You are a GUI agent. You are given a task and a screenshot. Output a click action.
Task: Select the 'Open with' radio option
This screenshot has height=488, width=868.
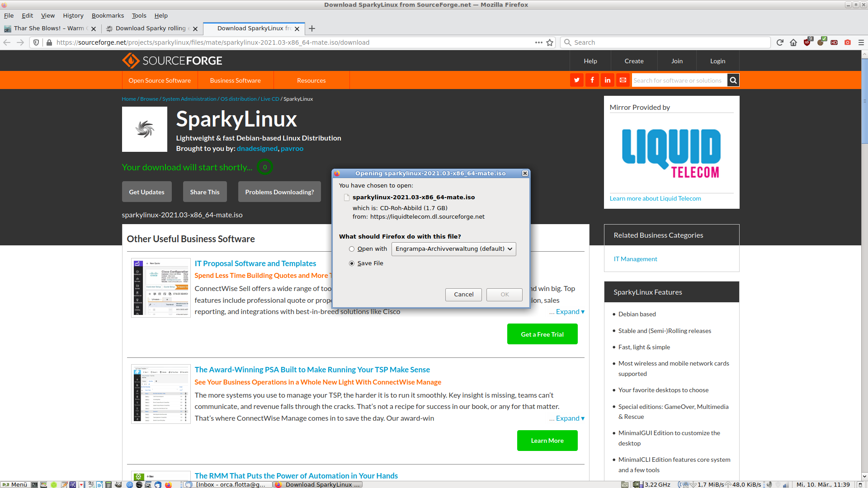click(x=352, y=249)
